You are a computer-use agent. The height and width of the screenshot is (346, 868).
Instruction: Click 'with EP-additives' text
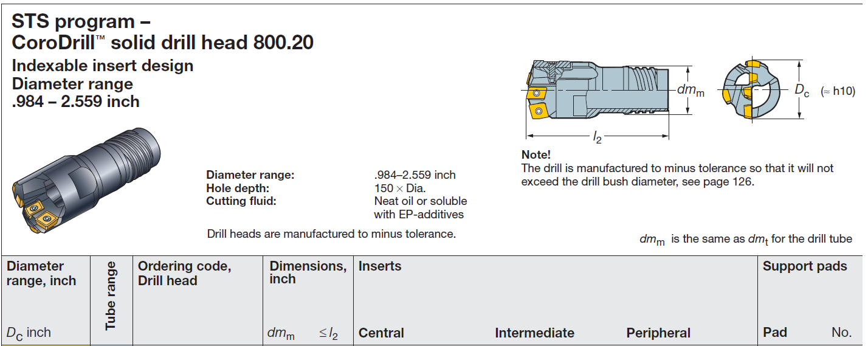click(x=419, y=214)
